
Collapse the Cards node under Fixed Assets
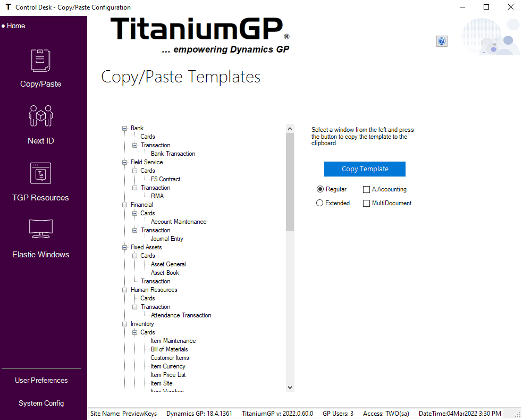(135, 256)
